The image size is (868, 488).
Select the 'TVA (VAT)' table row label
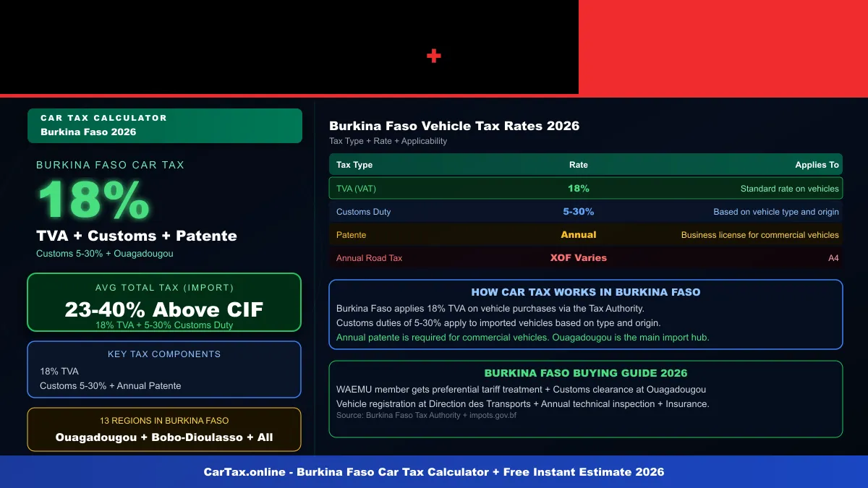coord(356,189)
